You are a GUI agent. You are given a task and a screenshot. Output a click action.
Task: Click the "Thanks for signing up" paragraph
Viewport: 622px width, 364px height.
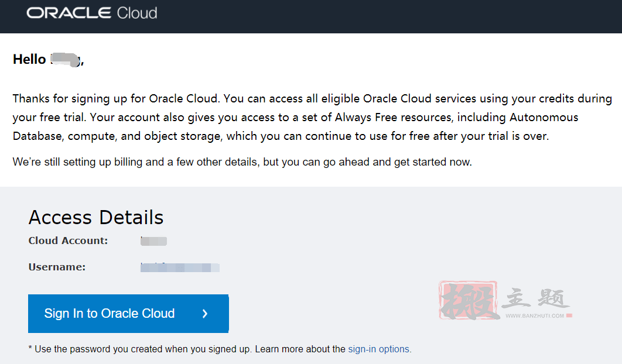tap(312, 118)
